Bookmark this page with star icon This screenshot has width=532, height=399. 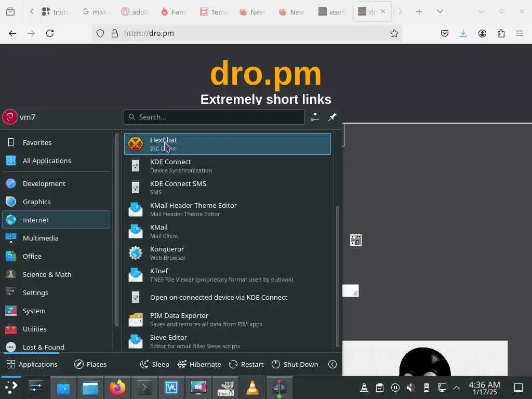[x=394, y=33]
